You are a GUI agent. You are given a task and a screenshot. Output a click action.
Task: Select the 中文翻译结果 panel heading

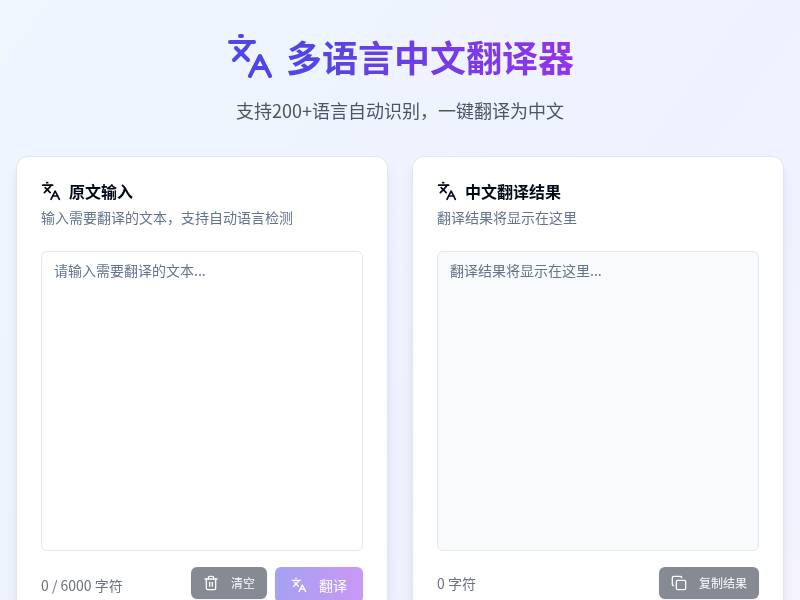510,192
